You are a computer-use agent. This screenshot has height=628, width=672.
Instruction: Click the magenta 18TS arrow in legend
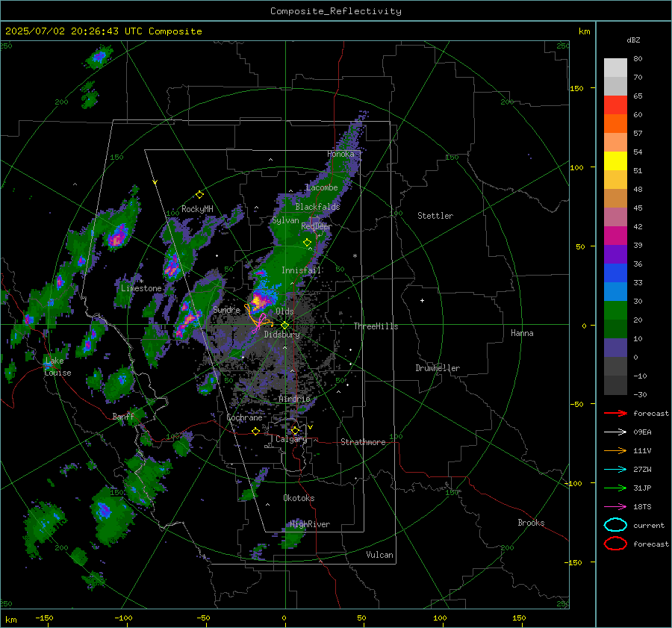point(615,507)
